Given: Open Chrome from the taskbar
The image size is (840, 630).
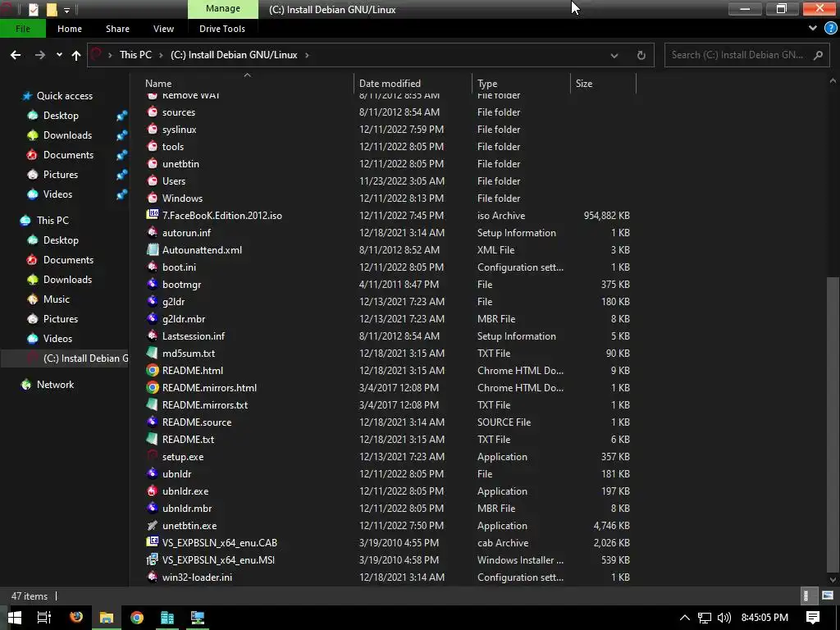Looking at the screenshot, I should tap(137, 617).
